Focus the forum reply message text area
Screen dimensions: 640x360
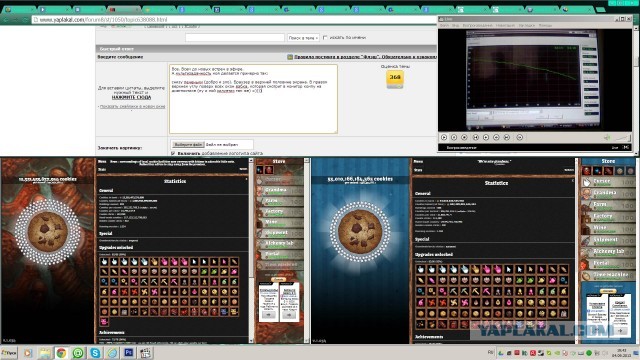253,99
